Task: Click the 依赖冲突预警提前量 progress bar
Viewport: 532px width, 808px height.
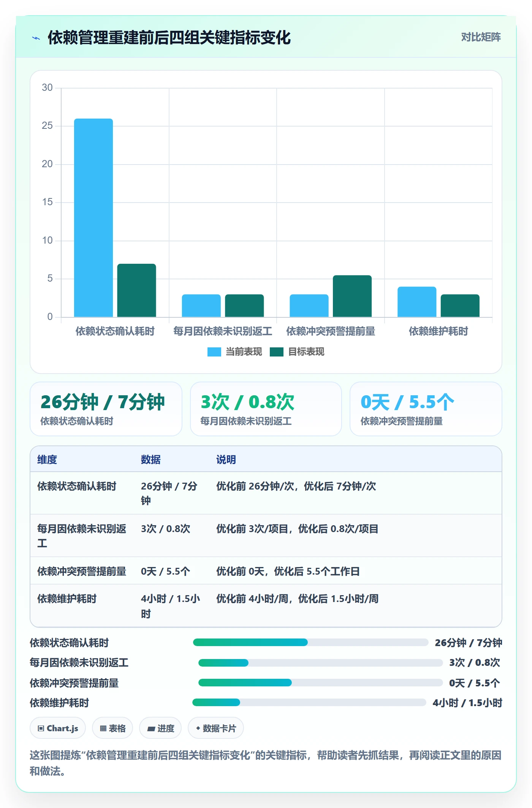Action: (321, 683)
